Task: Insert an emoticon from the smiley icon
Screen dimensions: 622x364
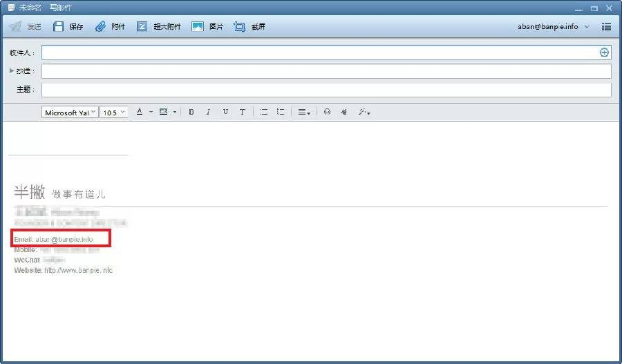Action: pos(327,112)
